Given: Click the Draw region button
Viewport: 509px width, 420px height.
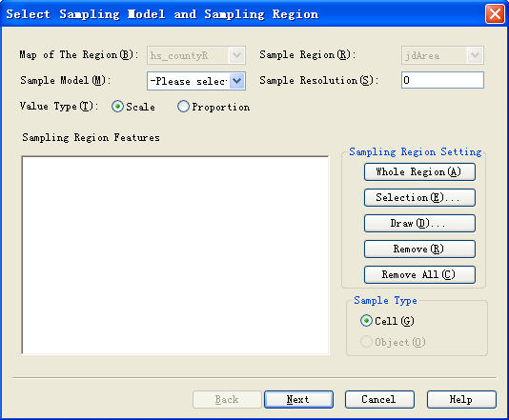Looking at the screenshot, I should 419,223.
